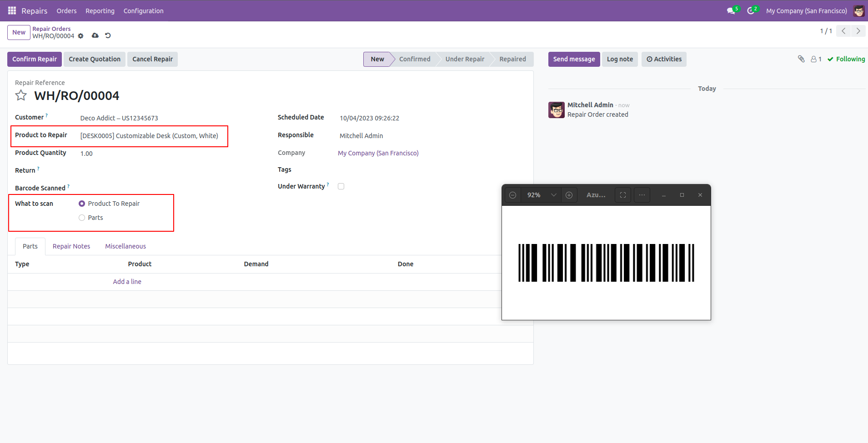The width and height of the screenshot is (868, 443).
Task: Open the user avatar menu
Action: 859,10
